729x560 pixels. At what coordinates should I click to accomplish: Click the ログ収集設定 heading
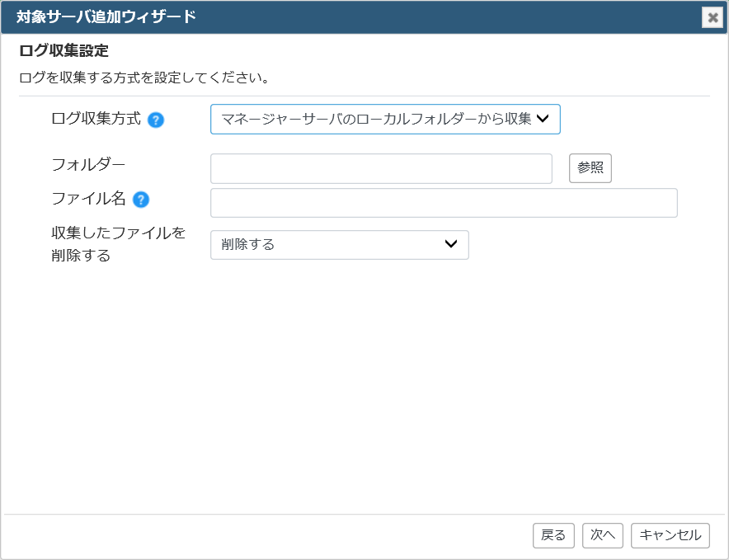coord(63,50)
